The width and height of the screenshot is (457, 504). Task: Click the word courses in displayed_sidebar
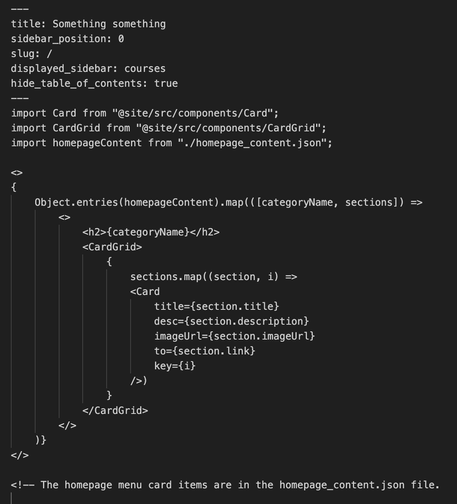(145, 69)
